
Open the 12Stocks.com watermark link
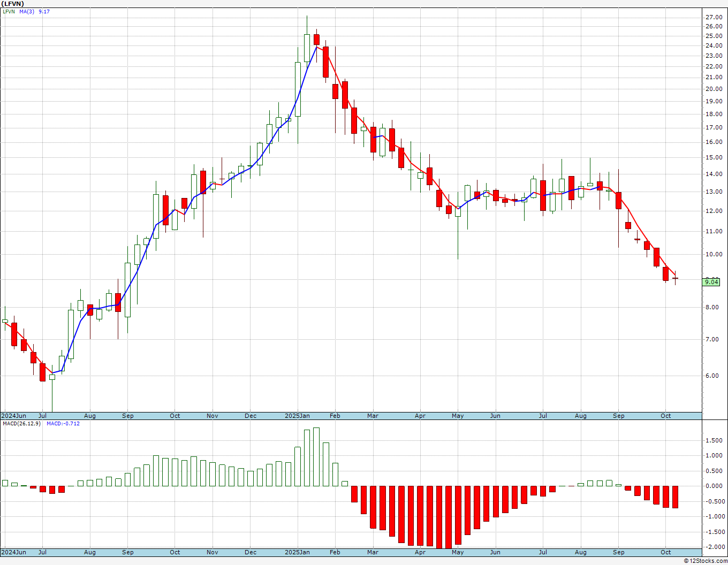tap(706, 561)
